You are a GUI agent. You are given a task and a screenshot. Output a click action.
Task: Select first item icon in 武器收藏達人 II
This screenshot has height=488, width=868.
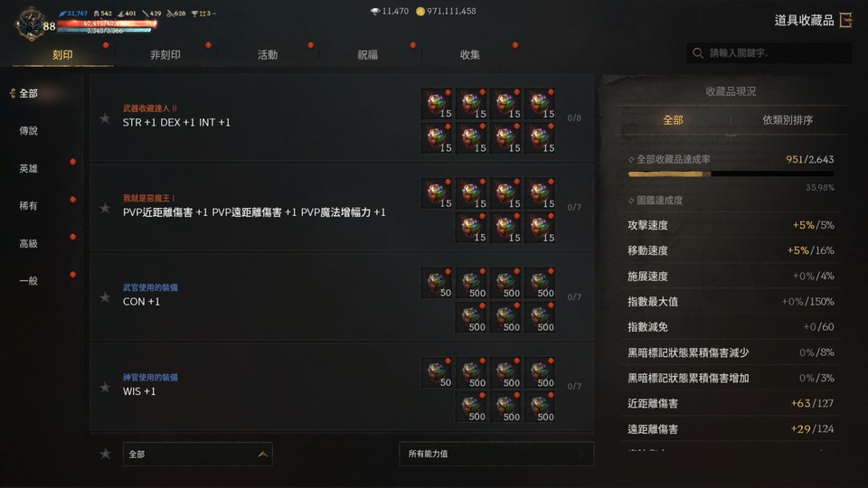pyautogui.click(x=437, y=103)
